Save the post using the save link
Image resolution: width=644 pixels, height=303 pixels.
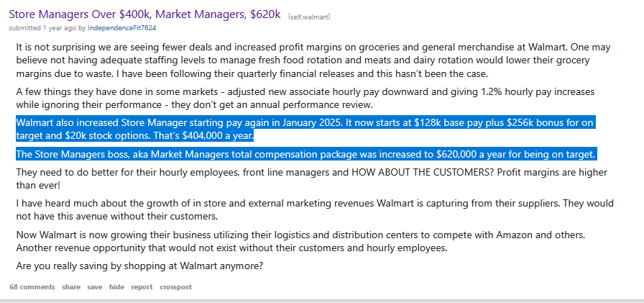tap(94, 287)
